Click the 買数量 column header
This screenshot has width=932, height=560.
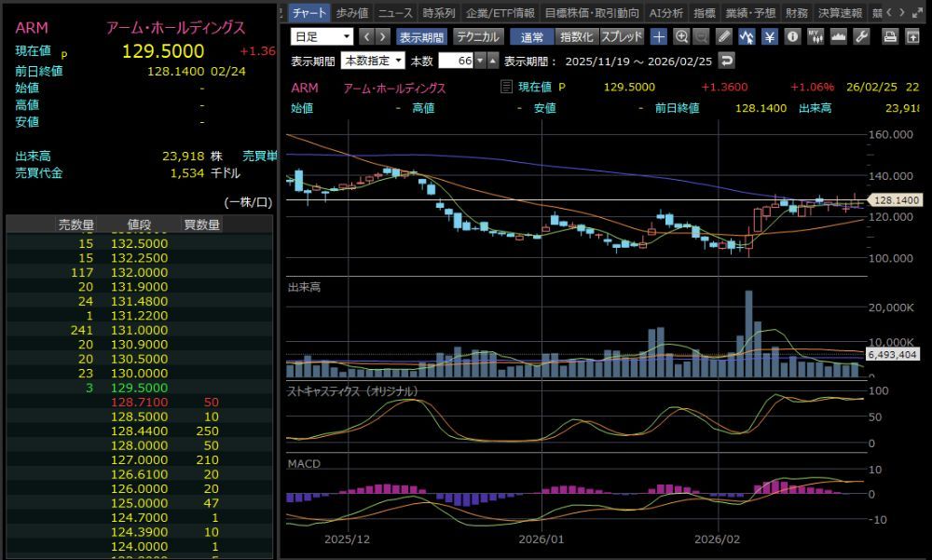[x=202, y=225]
